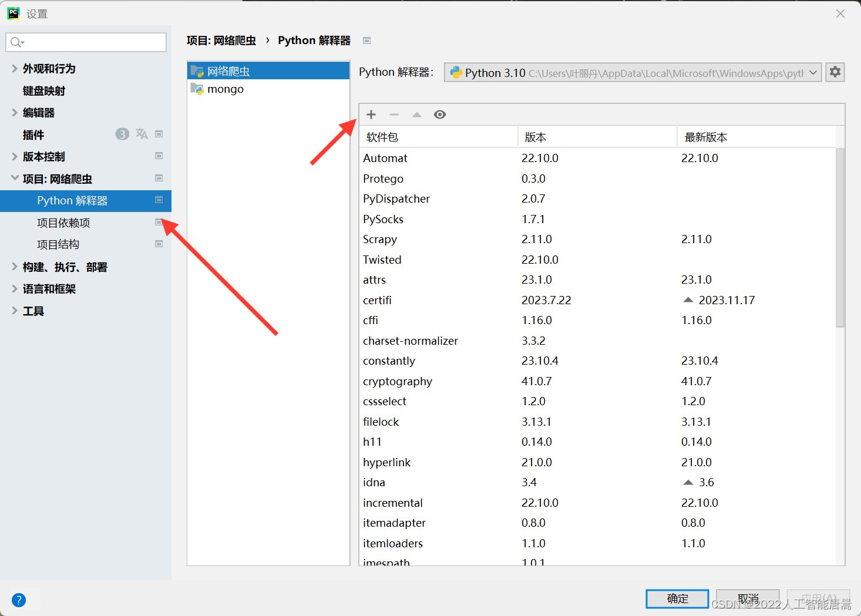Click idna upgrade arrow for 3.6
Viewport: 861px width, 616px height.
click(688, 482)
